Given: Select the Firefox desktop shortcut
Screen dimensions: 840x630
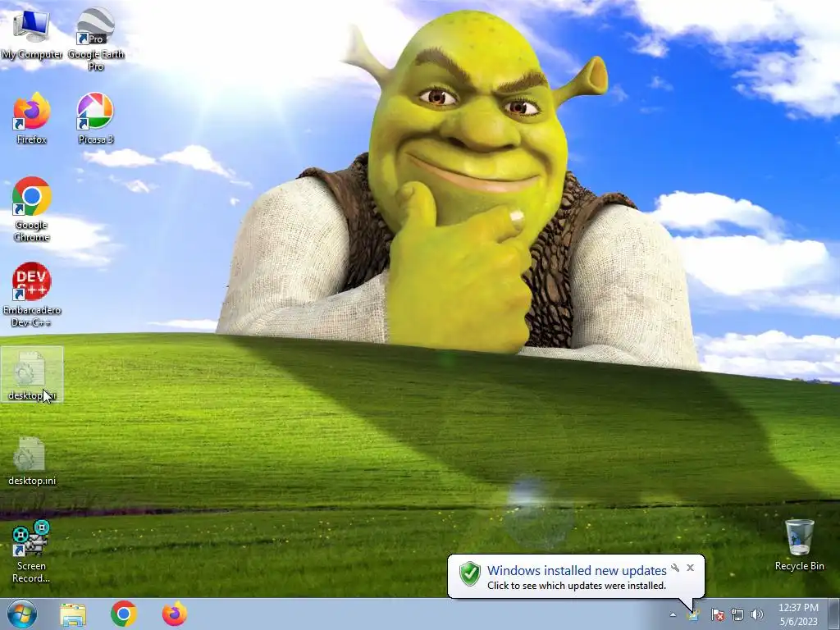Looking at the screenshot, I should click(x=32, y=118).
